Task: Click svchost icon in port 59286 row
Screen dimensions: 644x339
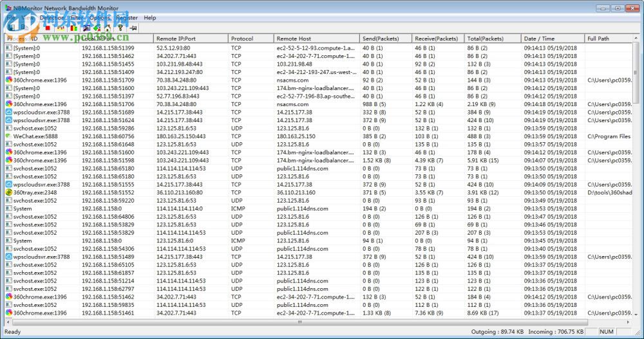Action: tap(8, 128)
